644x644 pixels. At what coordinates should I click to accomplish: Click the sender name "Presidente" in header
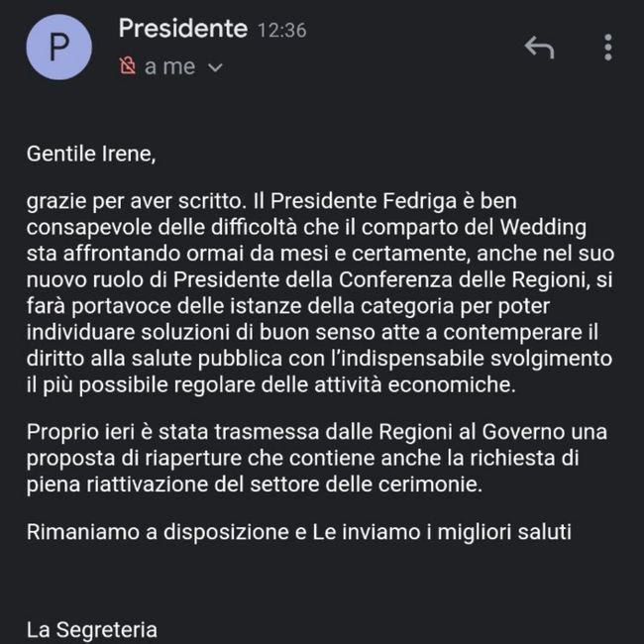pos(182,29)
